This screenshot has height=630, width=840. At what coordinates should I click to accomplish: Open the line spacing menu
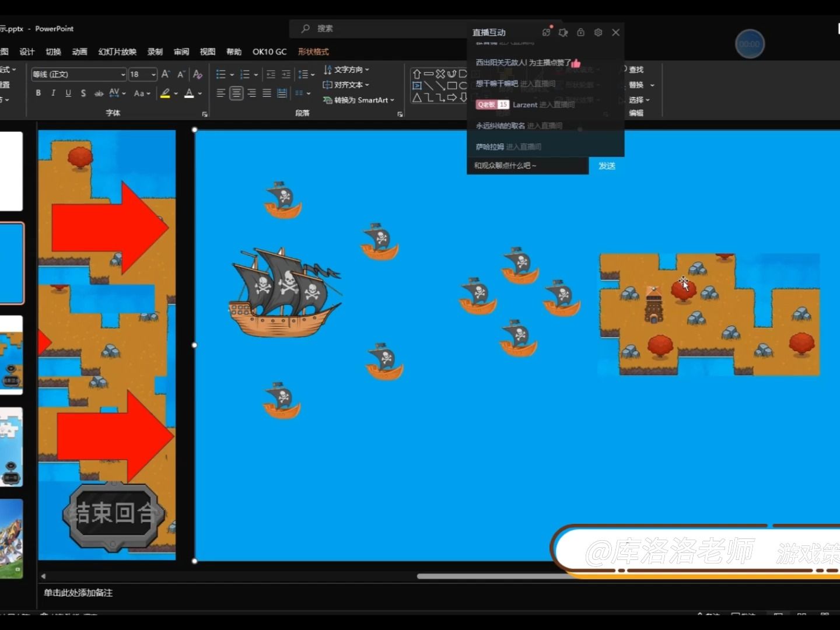[x=306, y=74]
